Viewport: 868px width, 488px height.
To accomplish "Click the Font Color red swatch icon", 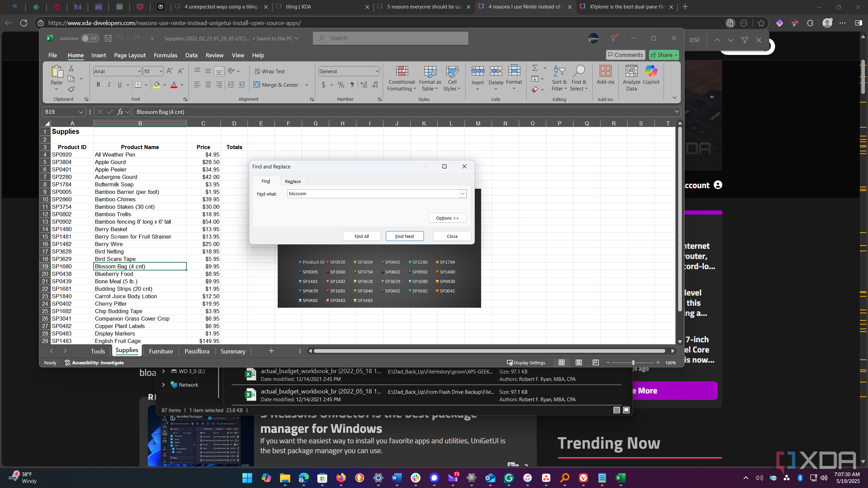I will tap(174, 85).
